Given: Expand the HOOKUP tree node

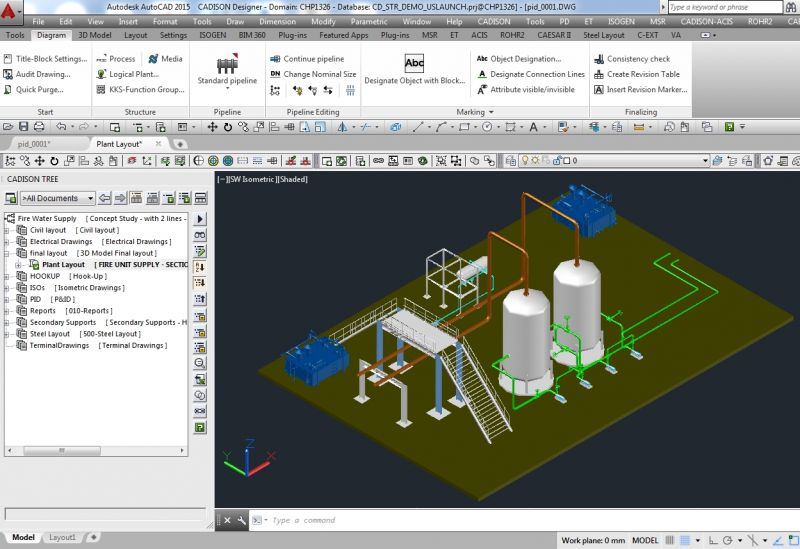Looking at the screenshot, I should (7, 277).
